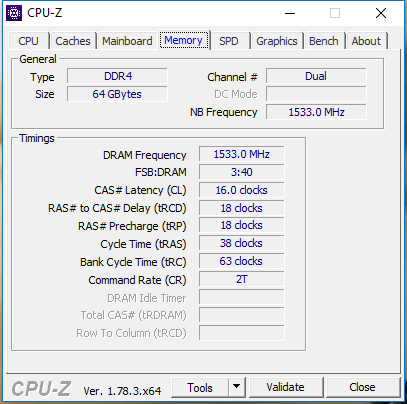The width and height of the screenshot is (407, 404).
Task: Click the CPU-Z app icon in title bar
Action: [14, 13]
